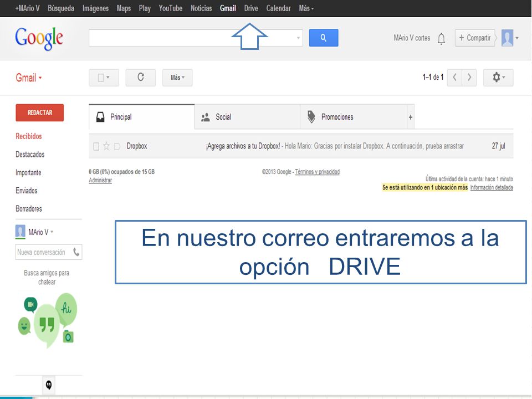Click the MArio V cortes name
The image size is (532, 399).
point(412,38)
